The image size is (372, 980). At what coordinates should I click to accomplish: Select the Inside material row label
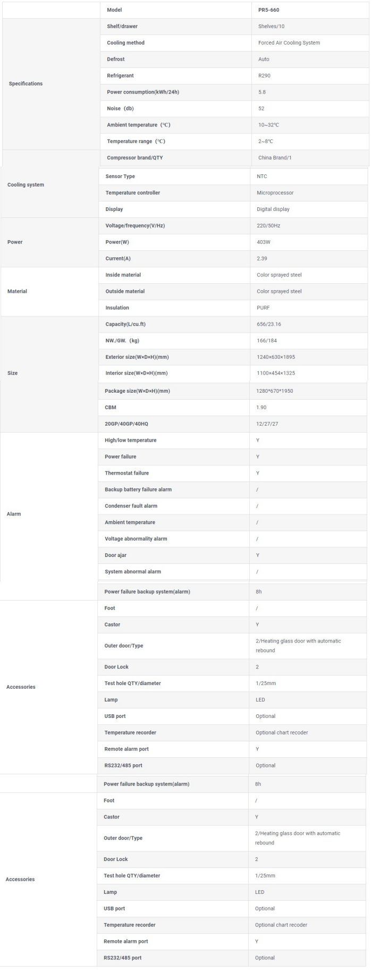tap(123, 275)
